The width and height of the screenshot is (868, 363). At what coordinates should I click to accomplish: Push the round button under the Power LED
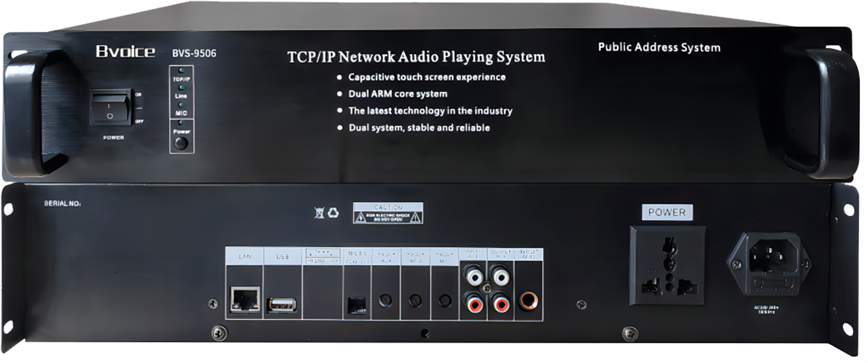click(x=181, y=143)
